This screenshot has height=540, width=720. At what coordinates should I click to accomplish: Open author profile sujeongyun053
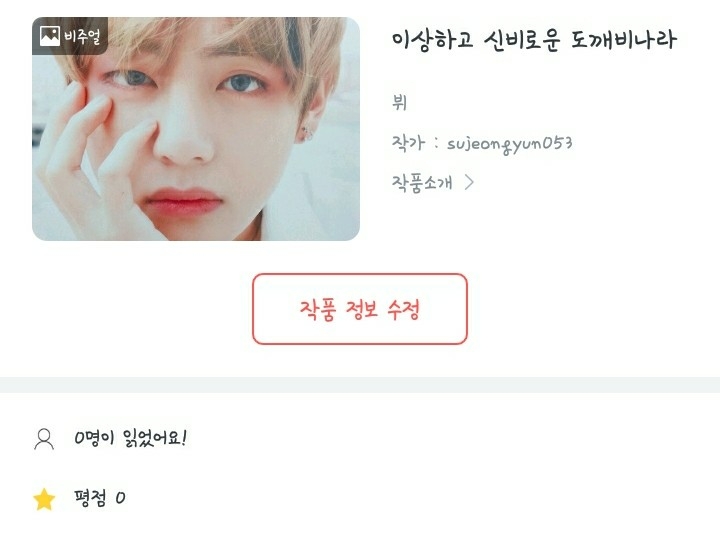510,144
